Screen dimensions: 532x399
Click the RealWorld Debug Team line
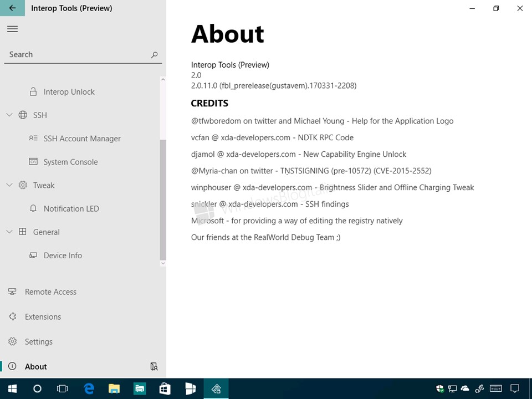[x=265, y=238]
